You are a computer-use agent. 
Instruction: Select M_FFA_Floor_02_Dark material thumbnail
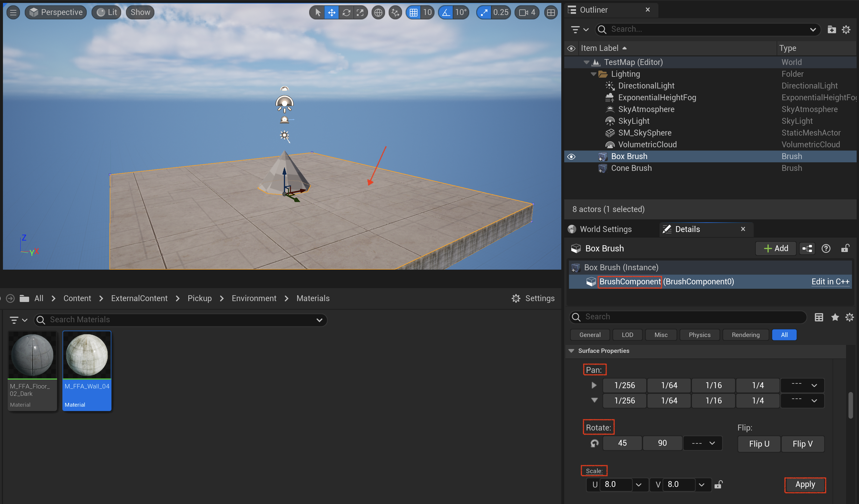pos(32,355)
